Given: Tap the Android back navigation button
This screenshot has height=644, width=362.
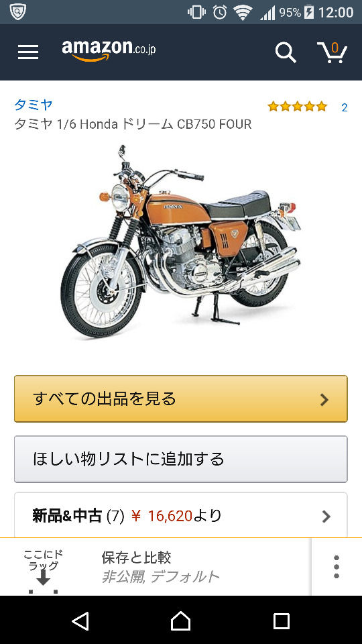Looking at the screenshot, I should [x=80, y=621].
